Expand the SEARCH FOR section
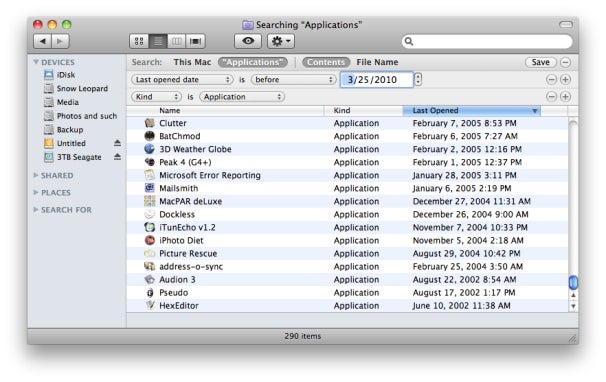The width and height of the screenshot is (606, 382). click(36, 210)
